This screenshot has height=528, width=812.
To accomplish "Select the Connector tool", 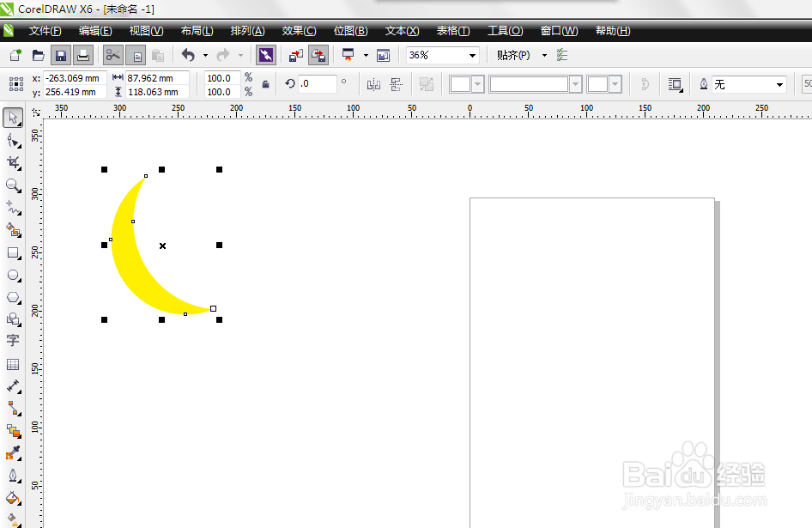I will (13, 409).
